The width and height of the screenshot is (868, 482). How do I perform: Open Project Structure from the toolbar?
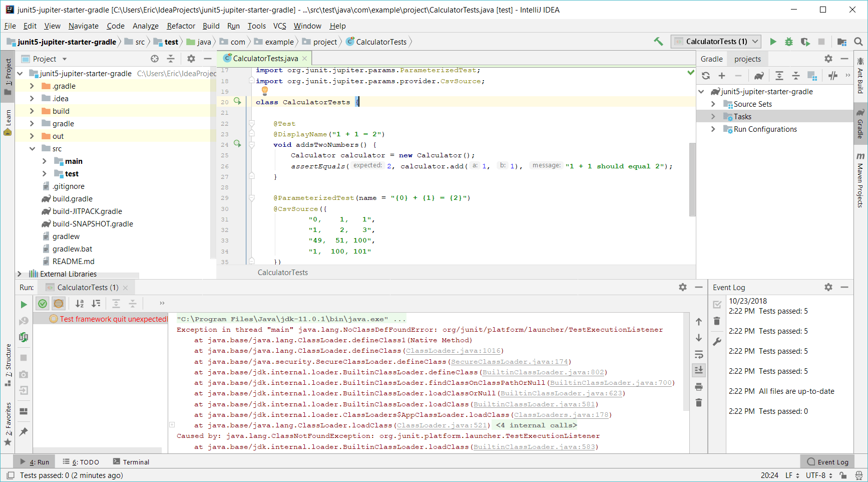tap(842, 42)
